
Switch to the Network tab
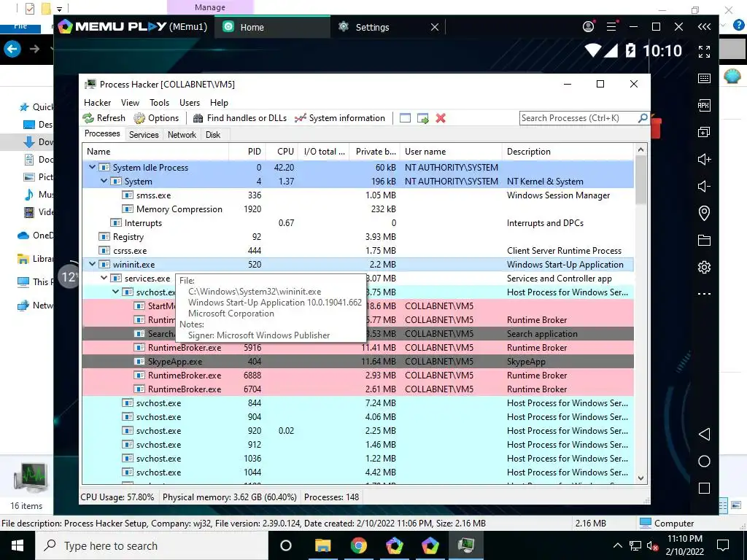pyautogui.click(x=182, y=135)
